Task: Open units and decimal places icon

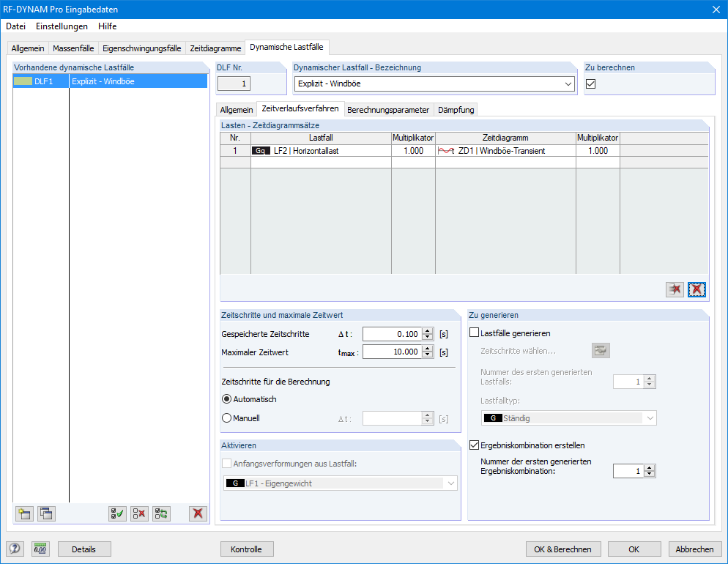Action: (x=40, y=549)
